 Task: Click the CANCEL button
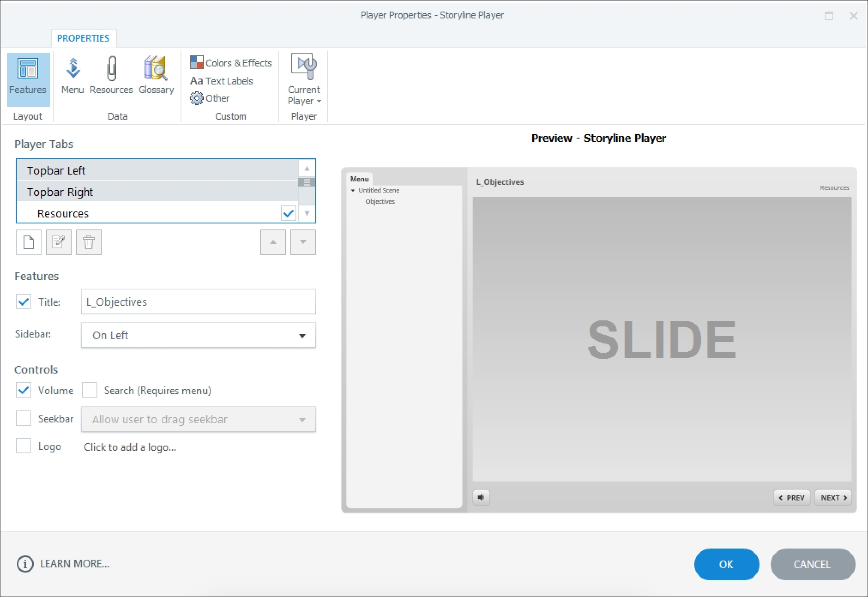point(812,564)
